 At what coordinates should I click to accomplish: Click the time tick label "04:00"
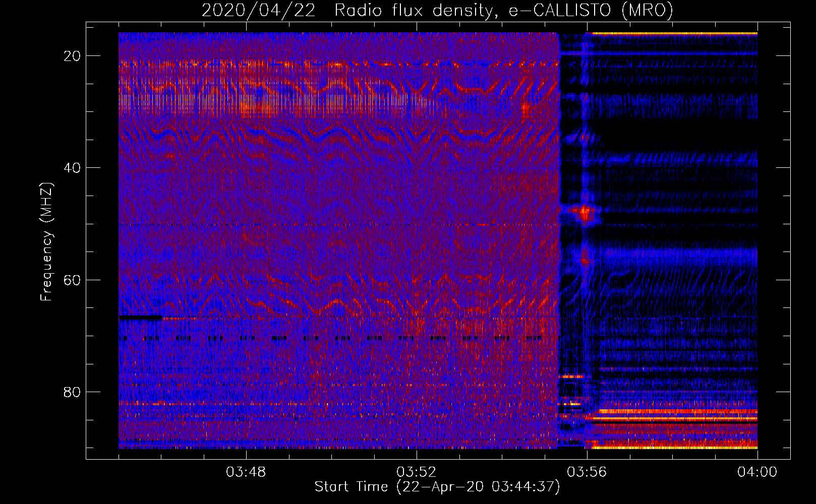[757, 472]
